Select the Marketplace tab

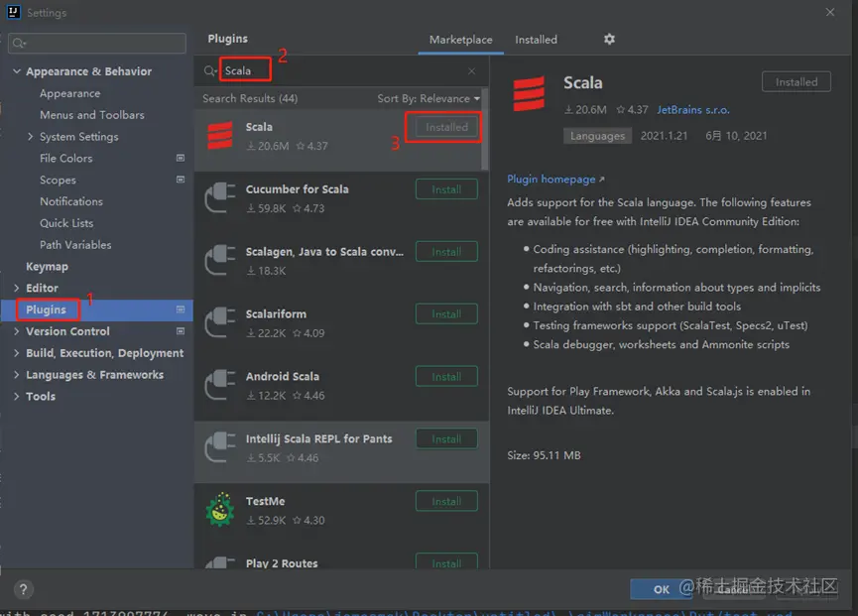460,40
